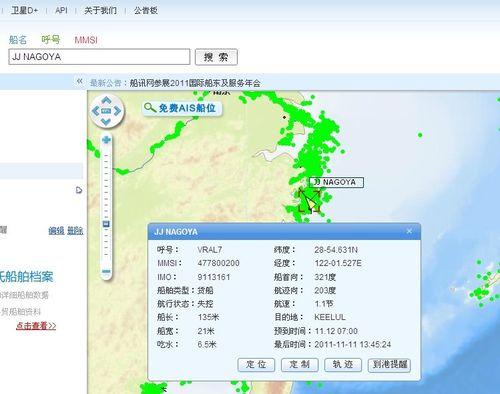The width and height of the screenshot is (500, 394).
Task: Click the 搜索 search button
Action: [x=216, y=57]
